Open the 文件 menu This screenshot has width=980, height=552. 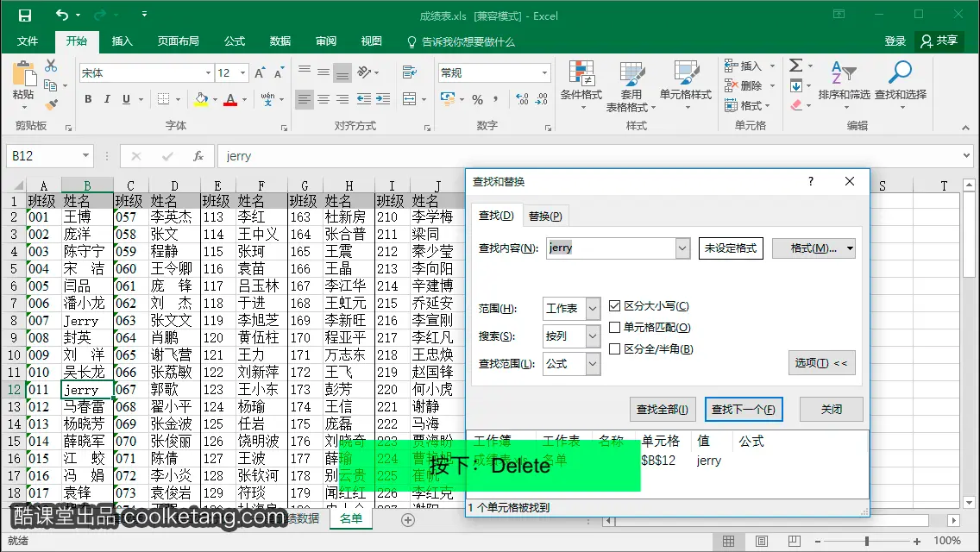(x=28, y=41)
